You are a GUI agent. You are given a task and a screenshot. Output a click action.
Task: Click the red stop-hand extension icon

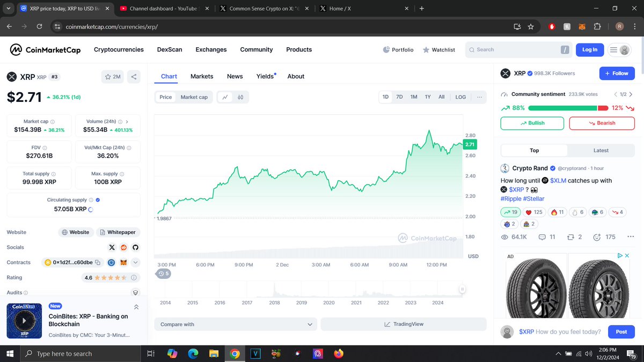point(552,26)
